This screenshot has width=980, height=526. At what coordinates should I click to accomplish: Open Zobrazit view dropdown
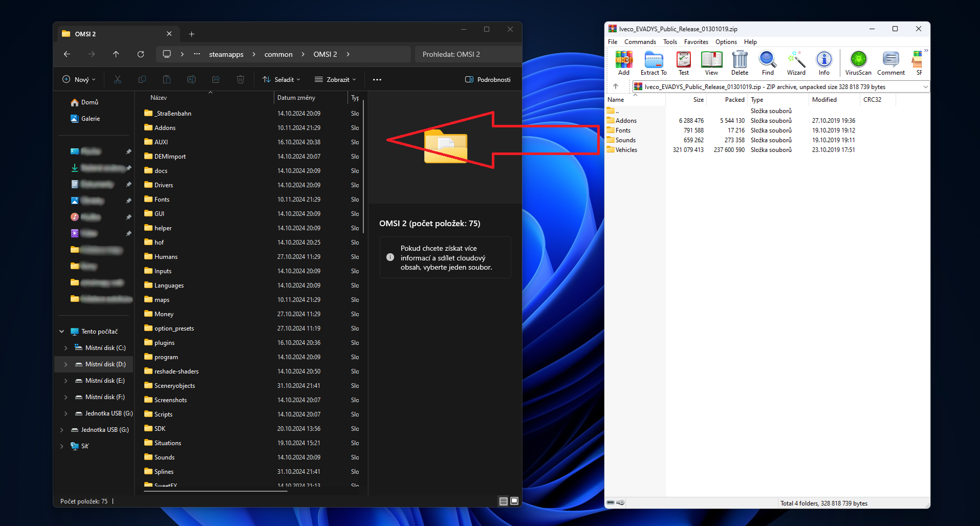tap(335, 79)
